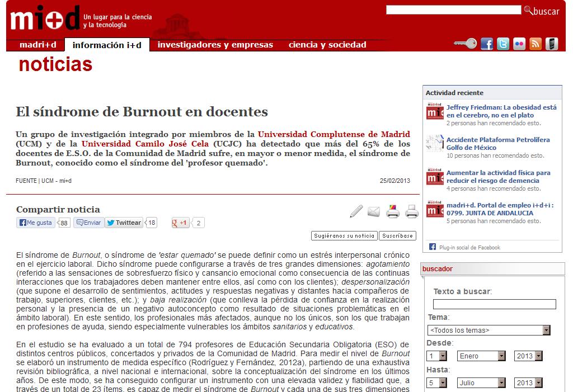The height and width of the screenshot is (392, 573).
Task: Click the Suscríbase button
Action: point(398,235)
